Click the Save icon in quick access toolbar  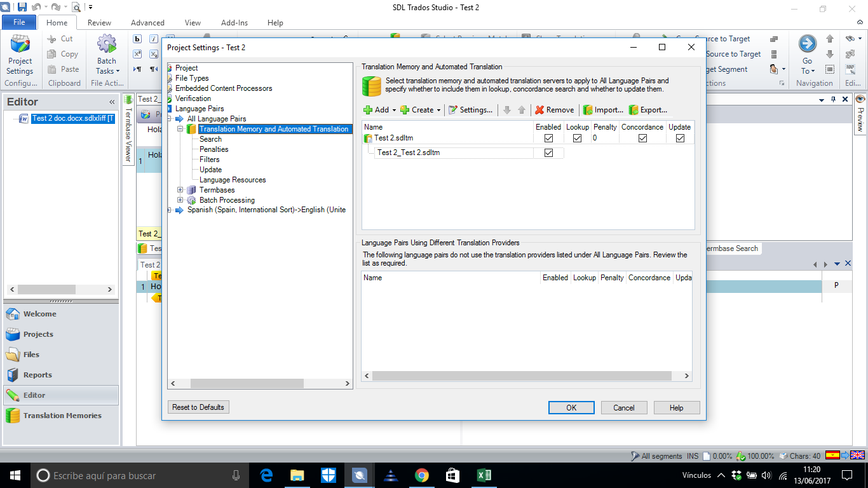pos(22,7)
